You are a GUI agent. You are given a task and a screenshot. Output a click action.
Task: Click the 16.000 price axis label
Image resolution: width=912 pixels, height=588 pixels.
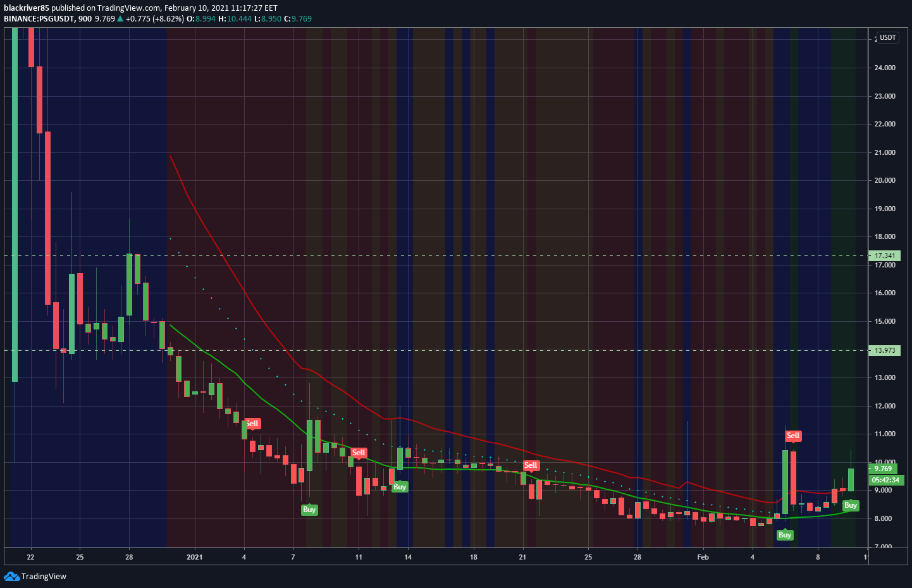pos(885,293)
